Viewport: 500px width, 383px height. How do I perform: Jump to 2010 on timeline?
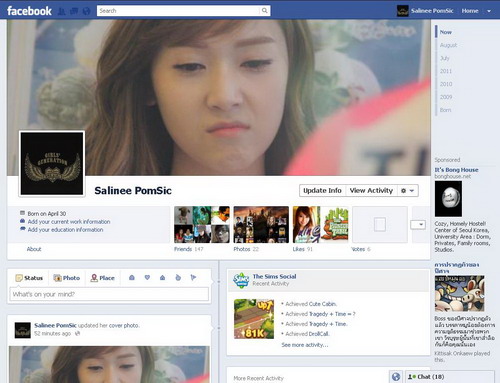click(x=446, y=84)
